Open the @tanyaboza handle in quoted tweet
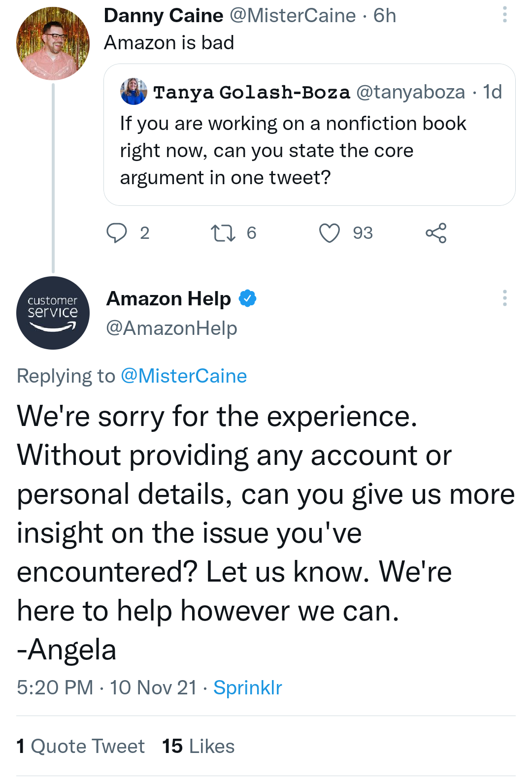The height and width of the screenshot is (784, 532). [410, 92]
